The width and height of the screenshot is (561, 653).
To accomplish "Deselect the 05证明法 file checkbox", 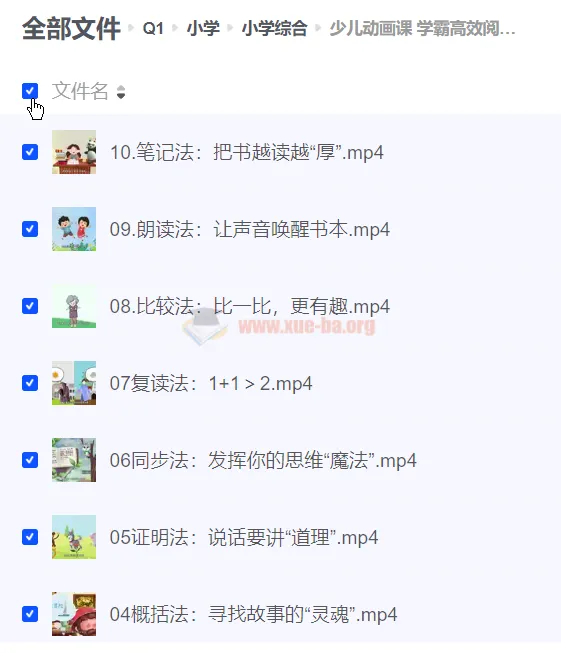I will click(x=30, y=537).
